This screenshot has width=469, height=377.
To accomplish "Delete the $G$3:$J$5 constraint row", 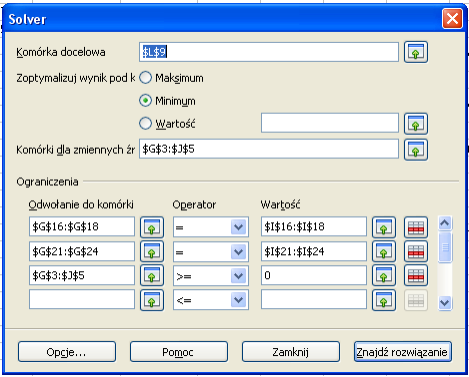I will pyautogui.click(x=416, y=276).
